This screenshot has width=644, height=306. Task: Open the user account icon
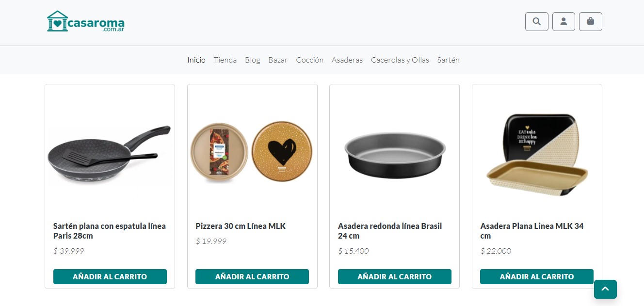[x=563, y=21]
